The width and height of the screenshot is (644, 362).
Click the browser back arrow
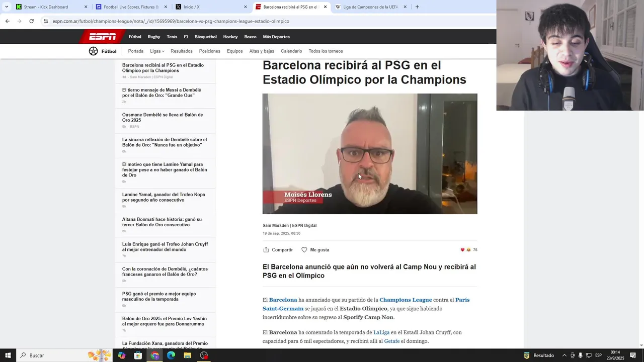tap(7, 21)
